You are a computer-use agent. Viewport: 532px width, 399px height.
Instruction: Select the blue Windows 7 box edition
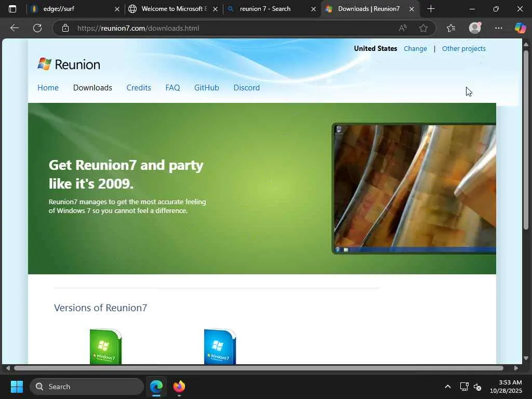point(220,347)
